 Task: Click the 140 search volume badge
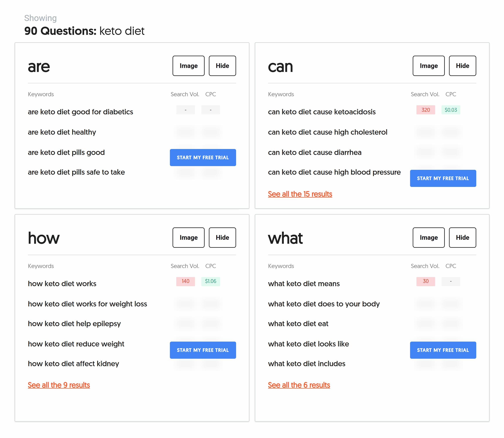point(185,281)
